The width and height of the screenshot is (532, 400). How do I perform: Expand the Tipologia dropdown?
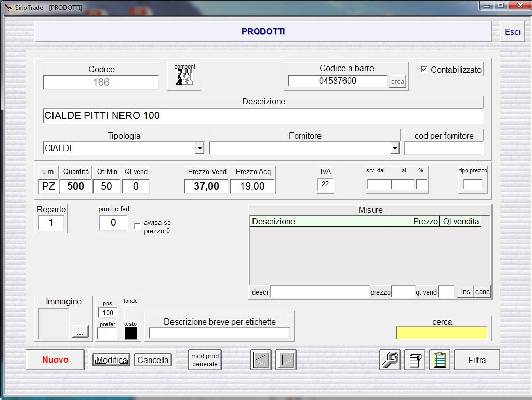[199, 148]
